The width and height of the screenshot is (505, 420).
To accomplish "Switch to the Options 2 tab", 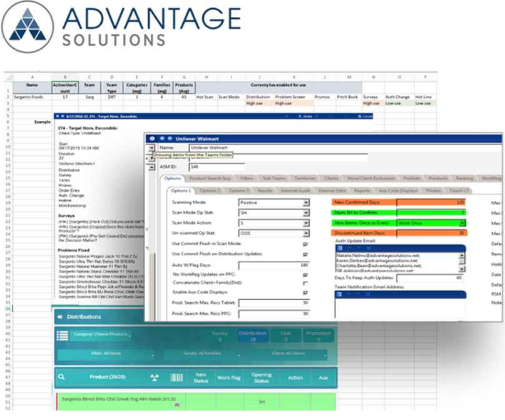I will point(210,191).
